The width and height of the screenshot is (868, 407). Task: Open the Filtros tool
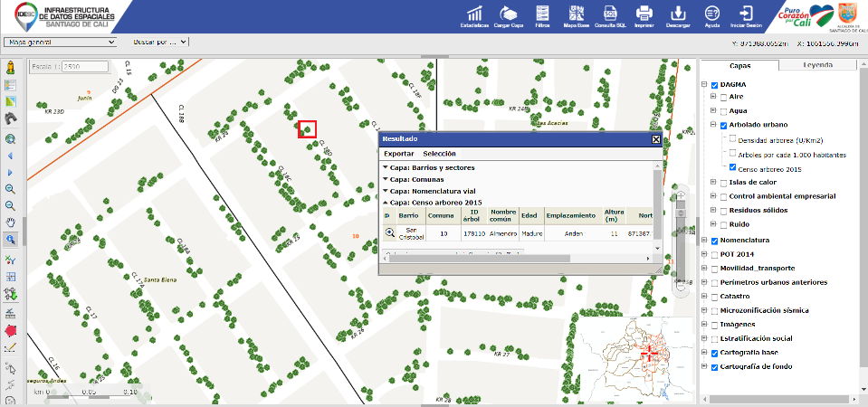(542, 15)
